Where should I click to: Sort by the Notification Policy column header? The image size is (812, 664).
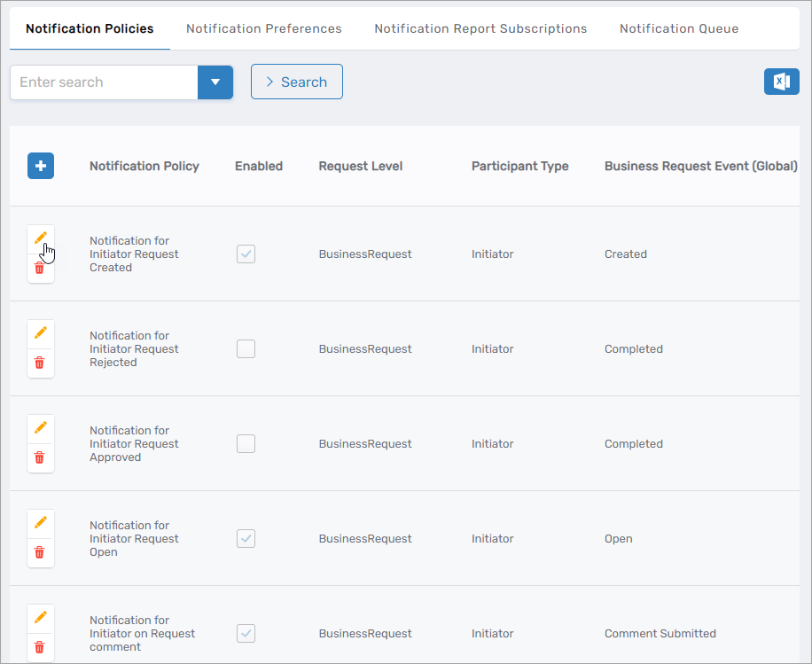(x=144, y=166)
